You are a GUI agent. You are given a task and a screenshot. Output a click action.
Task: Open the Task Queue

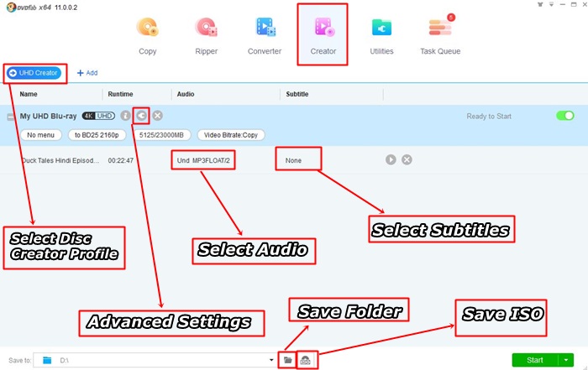click(x=440, y=36)
